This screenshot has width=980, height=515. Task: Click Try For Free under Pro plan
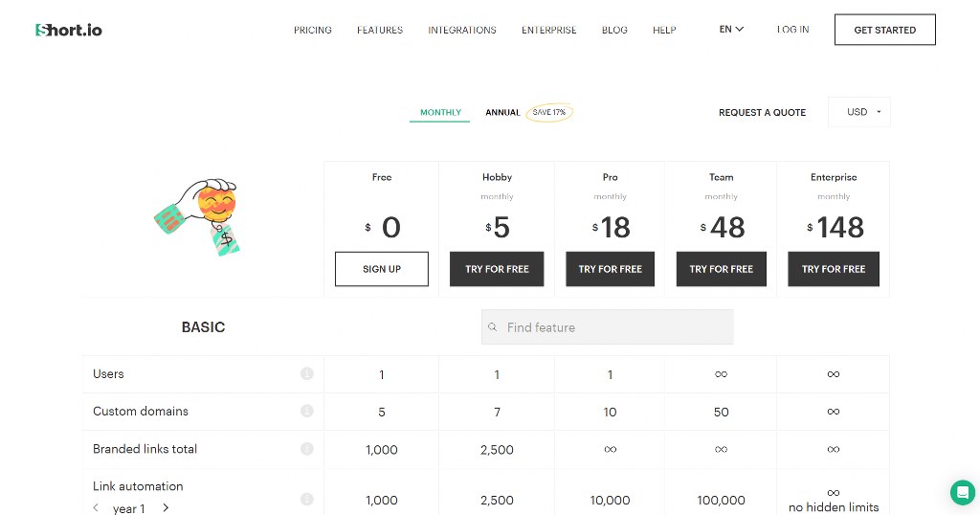coord(610,269)
